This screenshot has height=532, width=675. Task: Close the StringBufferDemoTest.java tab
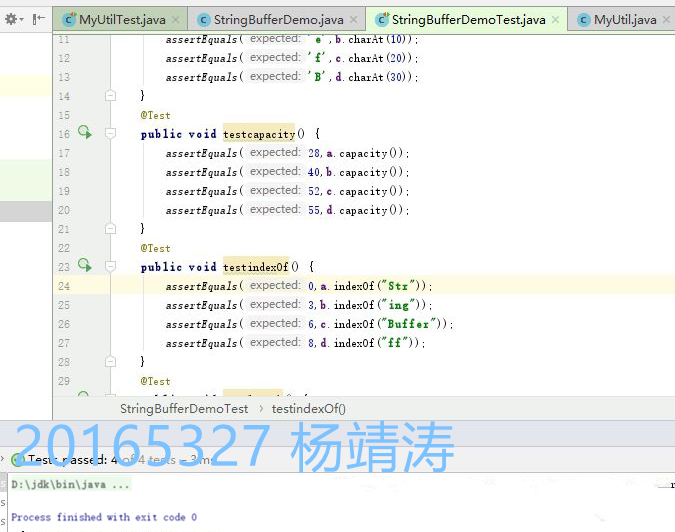click(555, 20)
